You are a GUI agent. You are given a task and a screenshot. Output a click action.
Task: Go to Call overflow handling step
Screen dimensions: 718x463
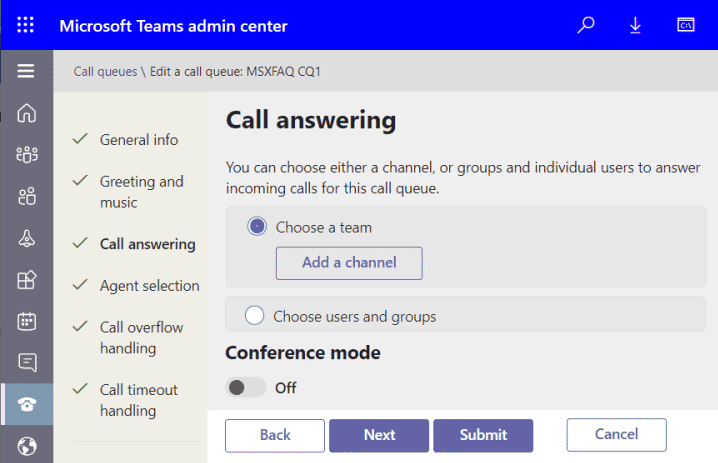coord(141,338)
